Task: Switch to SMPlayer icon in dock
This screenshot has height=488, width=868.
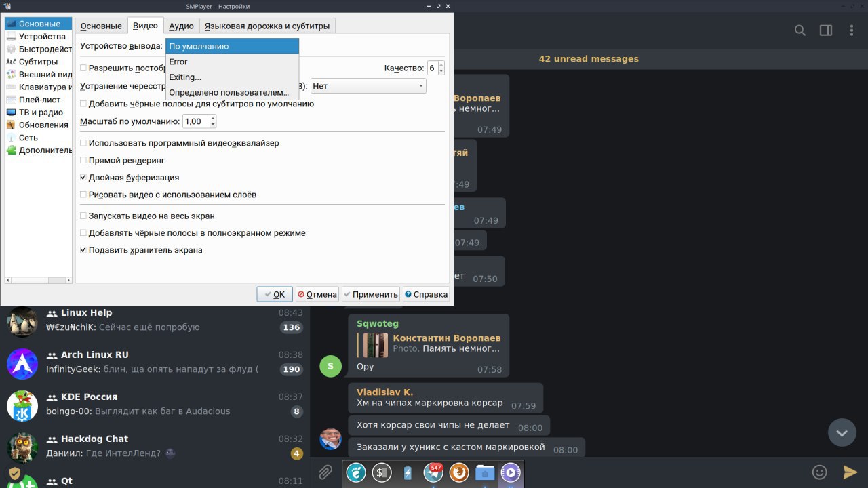Action: pyautogui.click(x=511, y=472)
